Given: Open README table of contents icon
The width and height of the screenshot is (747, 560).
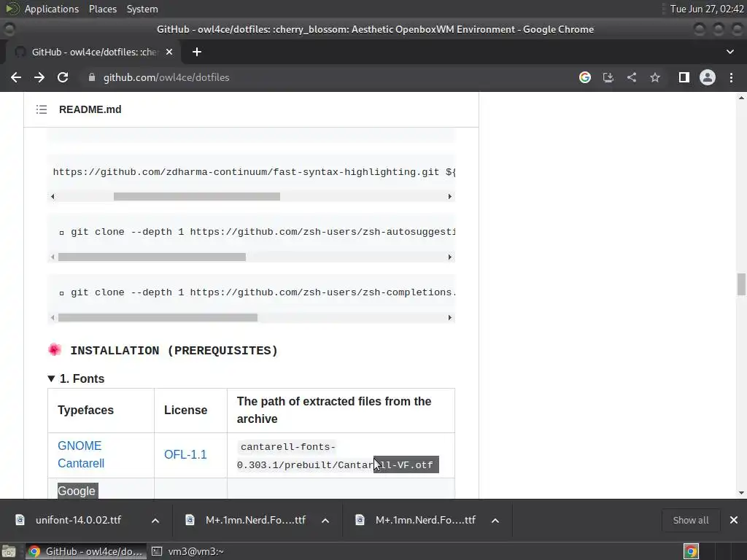Looking at the screenshot, I should [x=42, y=109].
